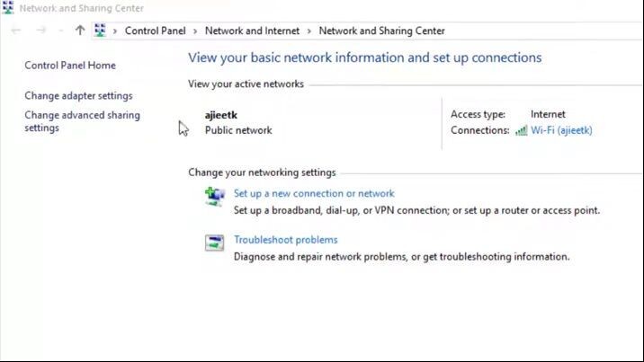Open Control Panel Home
The width and height of the screenshot is (644, 362).
pyautogui.click(x=70, y=66)
